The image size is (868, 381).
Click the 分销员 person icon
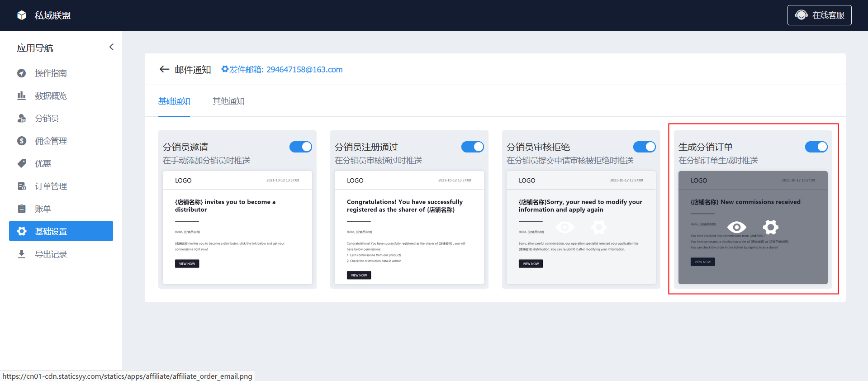click(x=22, y=118)
